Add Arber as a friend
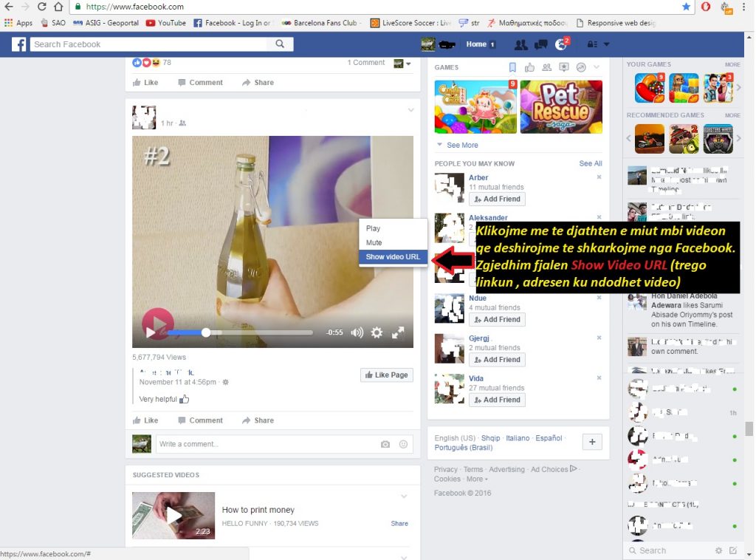Image resolution: width=756 pixels, height=560 pixels. pos(497,199)
